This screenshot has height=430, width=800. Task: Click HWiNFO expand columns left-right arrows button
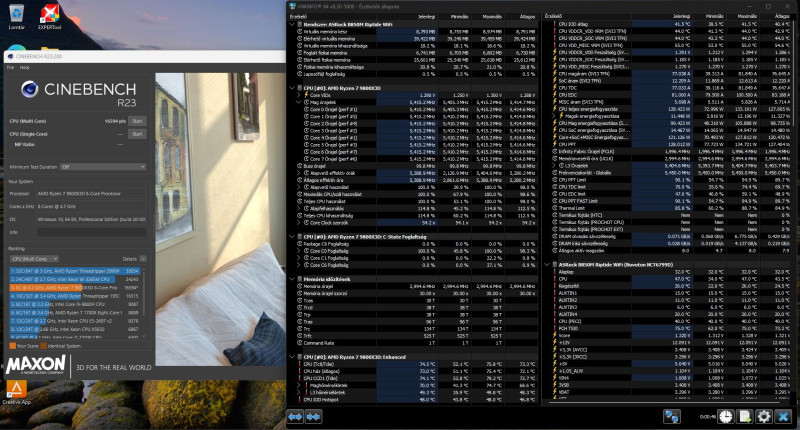295,417
